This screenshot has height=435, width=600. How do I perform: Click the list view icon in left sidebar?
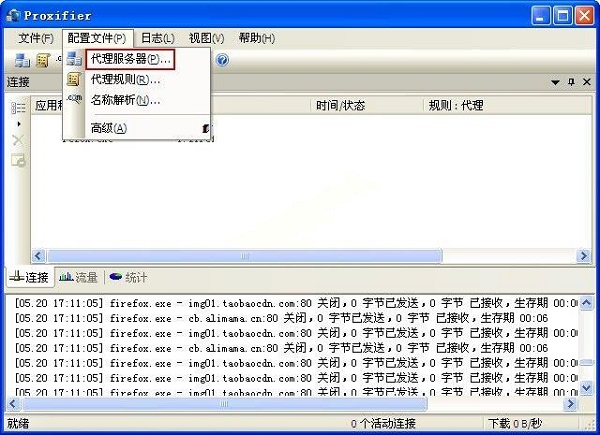(x=18, y=108)
